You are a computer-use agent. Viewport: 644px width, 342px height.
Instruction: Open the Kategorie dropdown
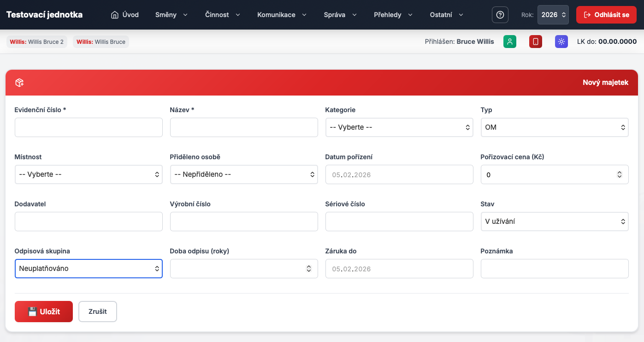tap(399, 127)
